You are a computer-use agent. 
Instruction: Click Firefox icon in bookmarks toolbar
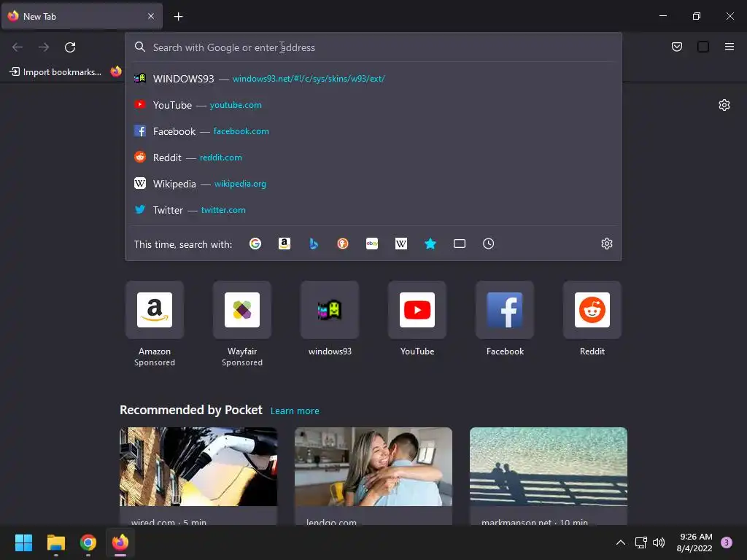116,71
